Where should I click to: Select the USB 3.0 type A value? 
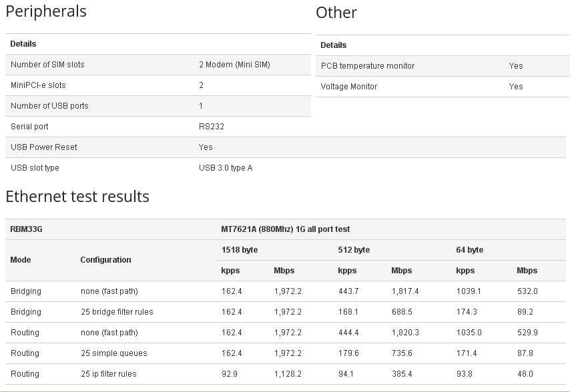click(226, 168)
